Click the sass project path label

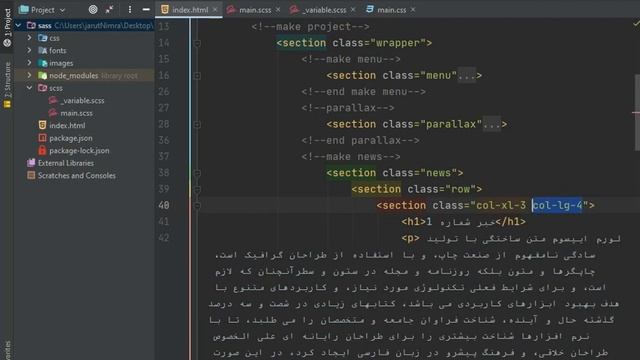click(x=104, y=25)
